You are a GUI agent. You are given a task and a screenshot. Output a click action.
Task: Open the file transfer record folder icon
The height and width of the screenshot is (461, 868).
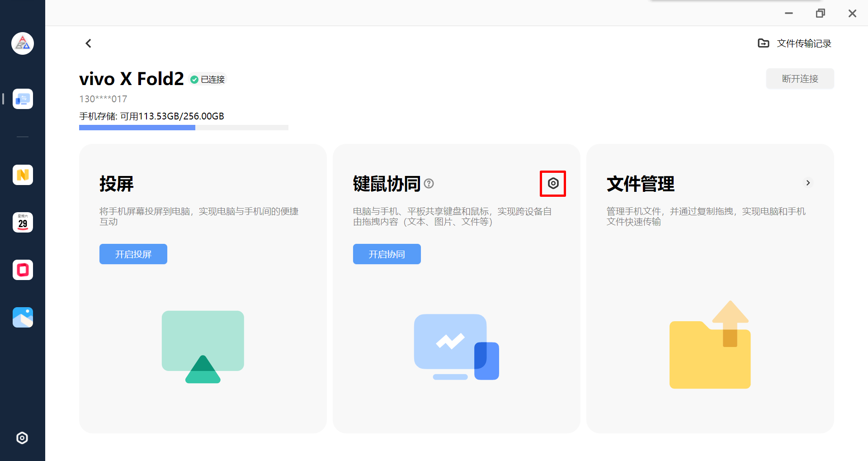click(763, 43)
